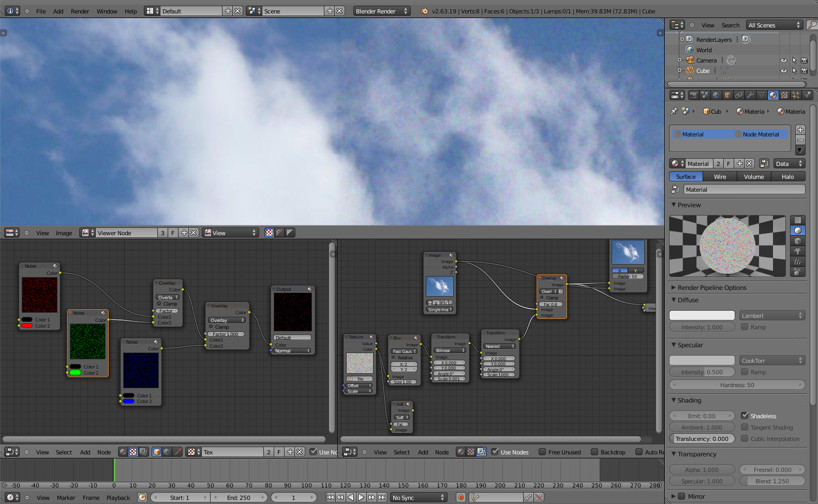The image size is (818, 504).
Task: Open the Playback menu in timeline
Action: pos(118,498)
